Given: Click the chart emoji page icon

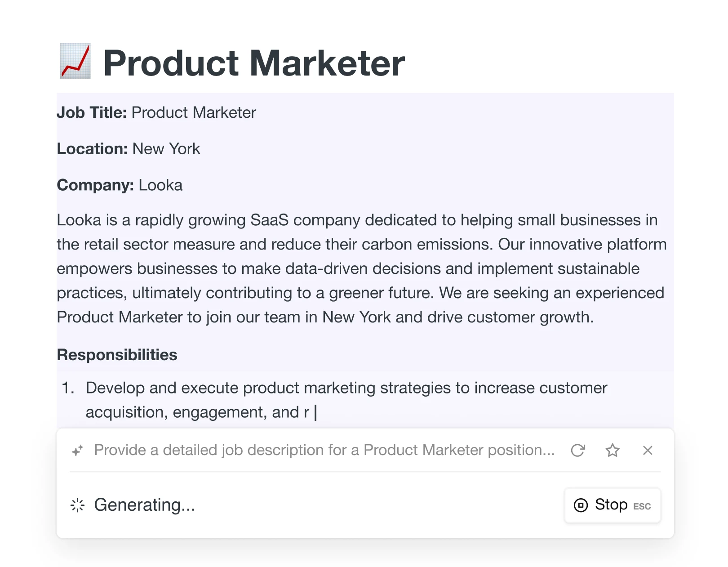Looking at the screenshot, I should click(75, 62).
